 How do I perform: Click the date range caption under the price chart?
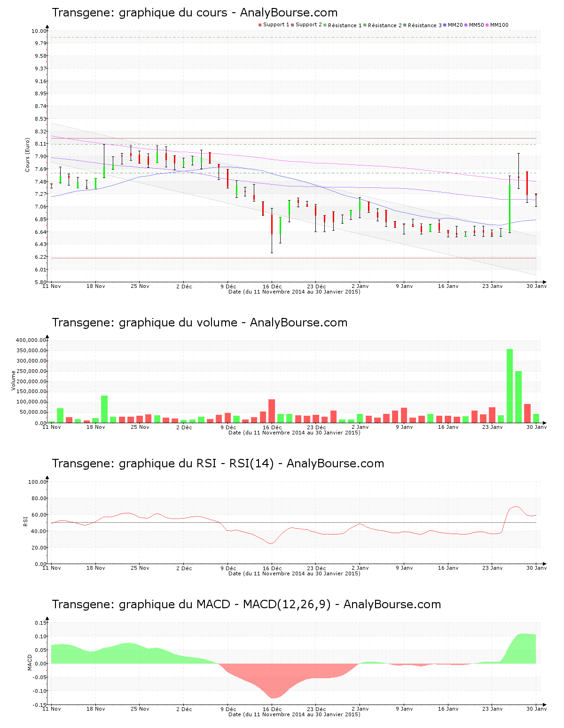(294, 292)
